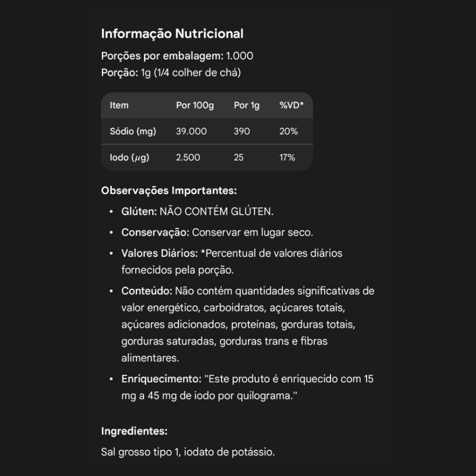This screenshot has width=476, height=476.
Task: Select the "Por 100g" column header
Action: click(x=195, y=106)
